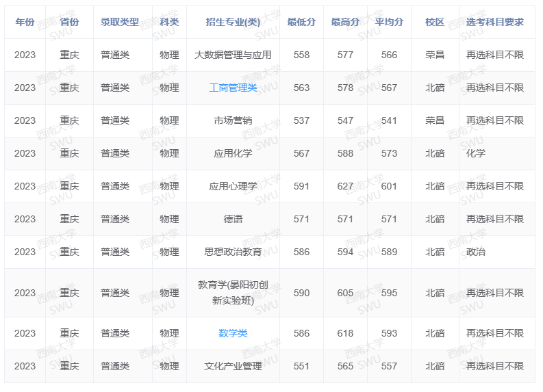The image size is (543, 392).
Task: Click the 年份 column header
Action: pos(25,22)
